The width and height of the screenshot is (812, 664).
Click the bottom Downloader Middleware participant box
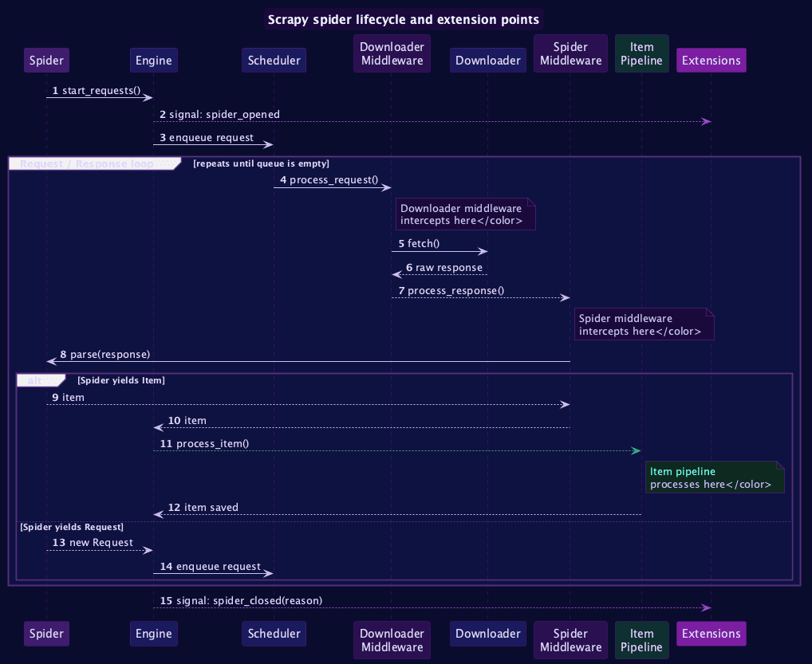(x=392, y=640)
